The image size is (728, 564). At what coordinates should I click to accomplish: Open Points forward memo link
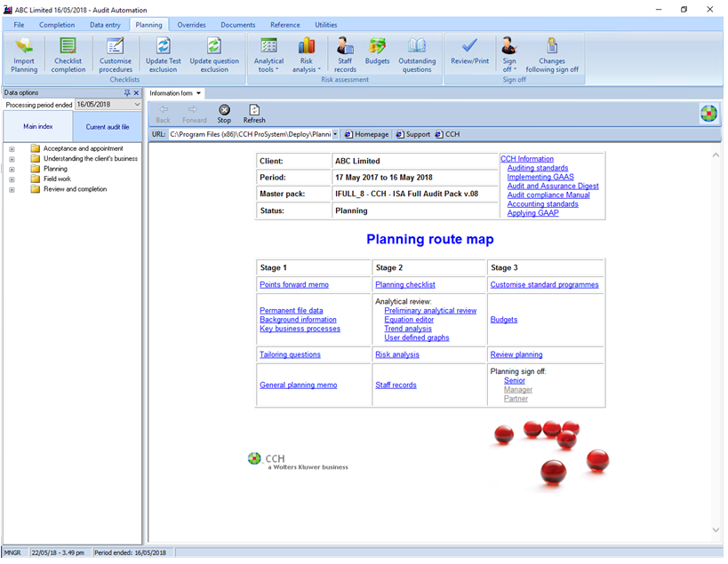tap(294, 285)
